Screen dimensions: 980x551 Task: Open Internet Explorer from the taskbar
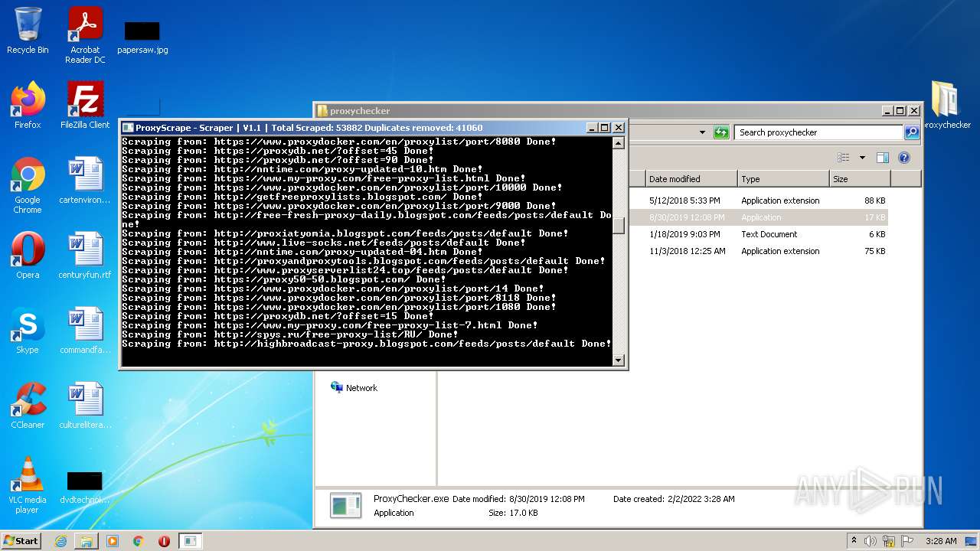(x=60, y=541)
